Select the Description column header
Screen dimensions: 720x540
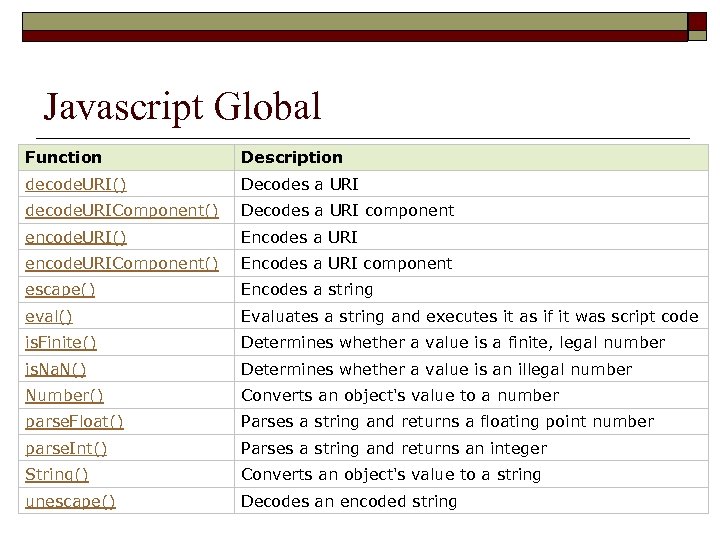pos(292,157)
